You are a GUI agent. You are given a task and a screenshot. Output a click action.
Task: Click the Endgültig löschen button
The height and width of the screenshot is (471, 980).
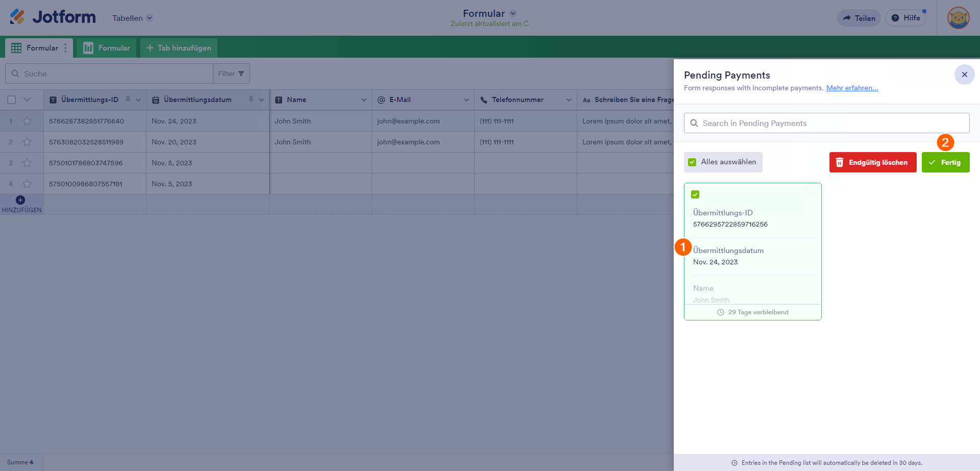872,162
